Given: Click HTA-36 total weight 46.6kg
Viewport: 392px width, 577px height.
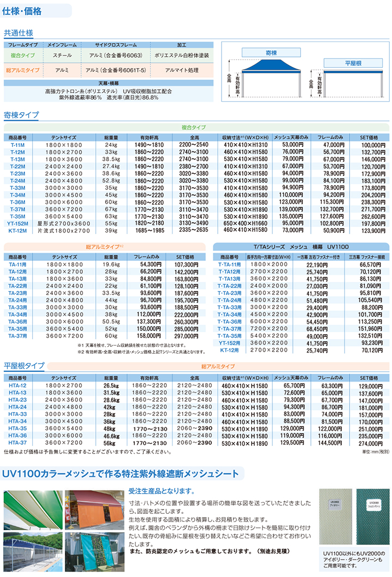Looking at the screenshot, I should 111,435.
